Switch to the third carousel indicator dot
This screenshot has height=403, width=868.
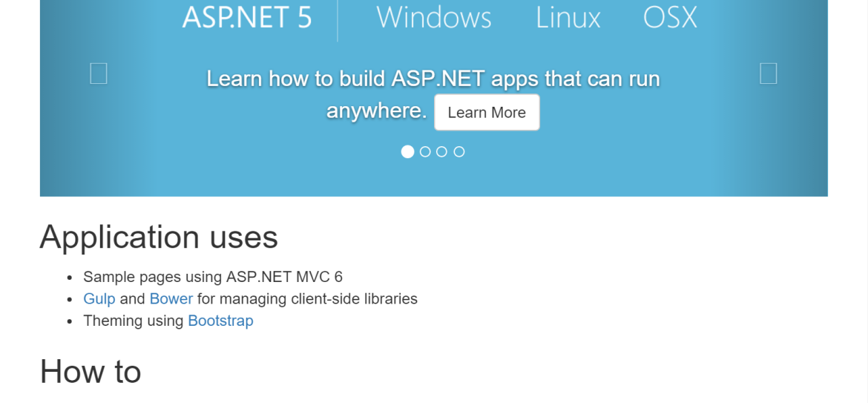441,151
